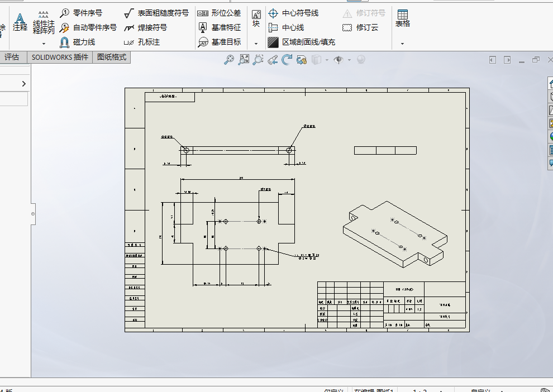Expand the 1:2 drawing scale dropdown in status bar
Screen dimensions: 553x392
tap(441, 390)
